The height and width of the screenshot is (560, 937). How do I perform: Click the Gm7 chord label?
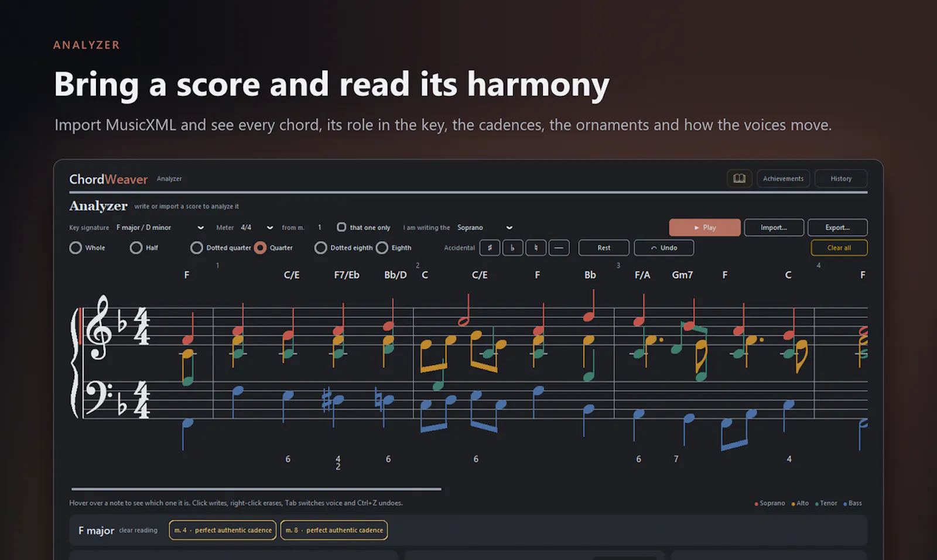pyautogui.click(x=682, y=275)
